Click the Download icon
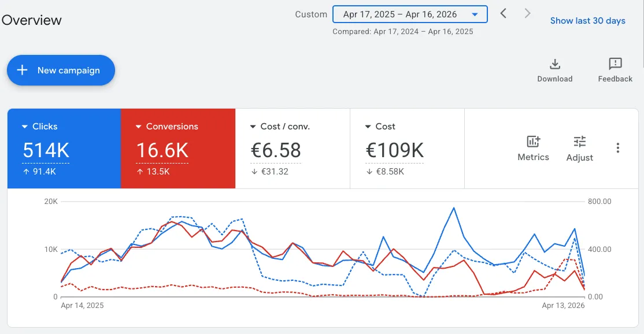The image size is (644, 334). (554, 64)
